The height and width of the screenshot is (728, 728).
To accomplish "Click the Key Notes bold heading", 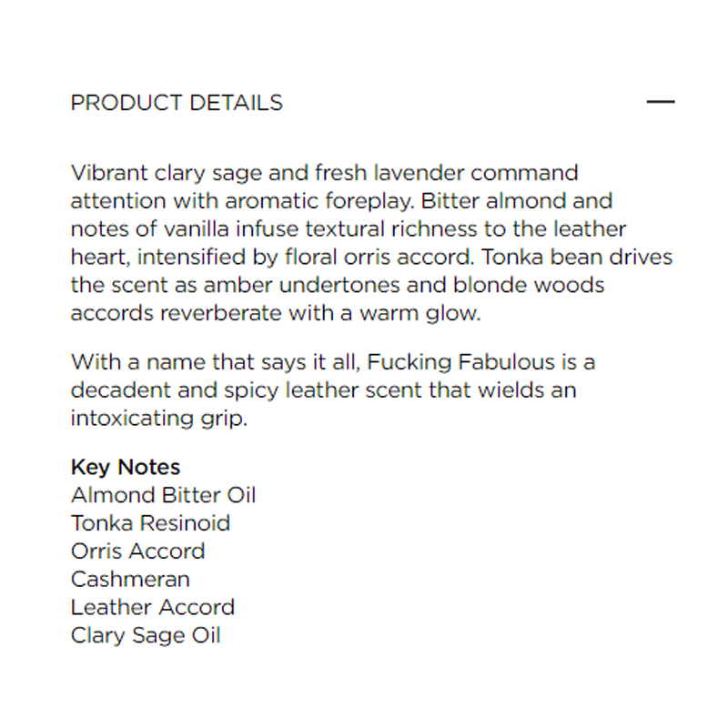I will [126, 467].
